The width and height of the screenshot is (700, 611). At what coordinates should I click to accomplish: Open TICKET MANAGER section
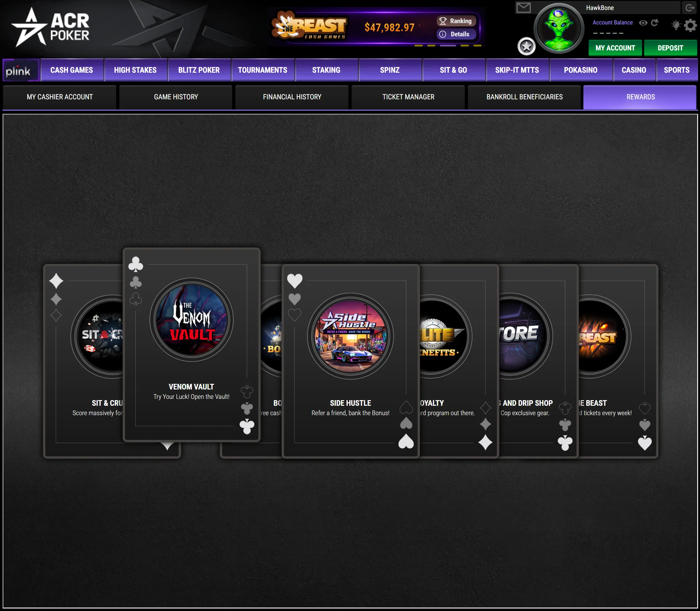point(408,97)
